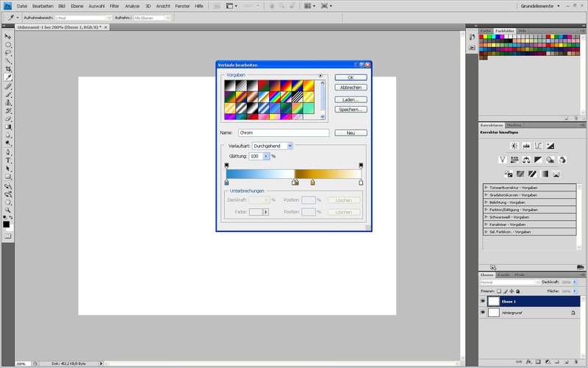Hide the Ebene 1 layer
This screenshot has height=368, width=588.
pos(483,301)
